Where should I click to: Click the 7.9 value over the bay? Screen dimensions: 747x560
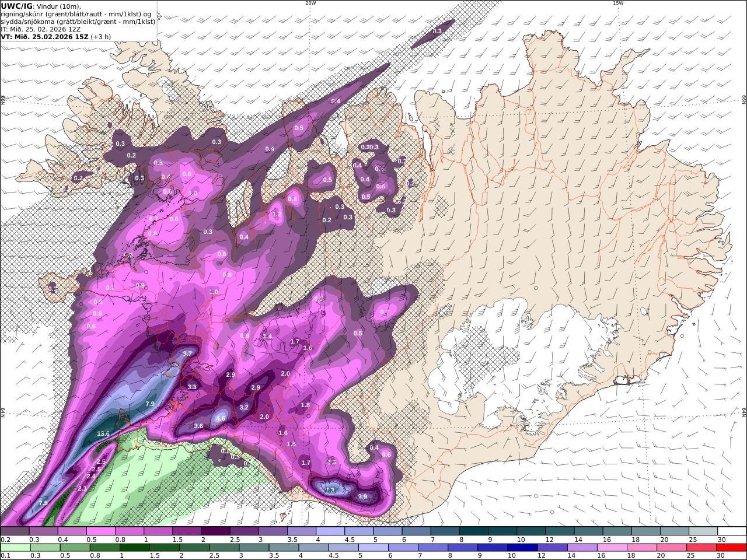tap(150, 404)
